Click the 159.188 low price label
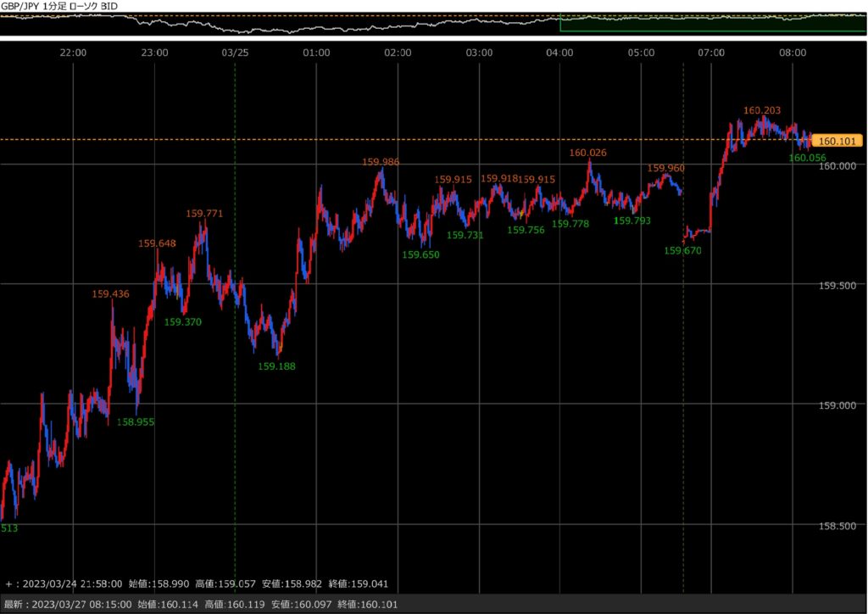The height and width of the screenshot is (614, 868). [x=277, y=366]
